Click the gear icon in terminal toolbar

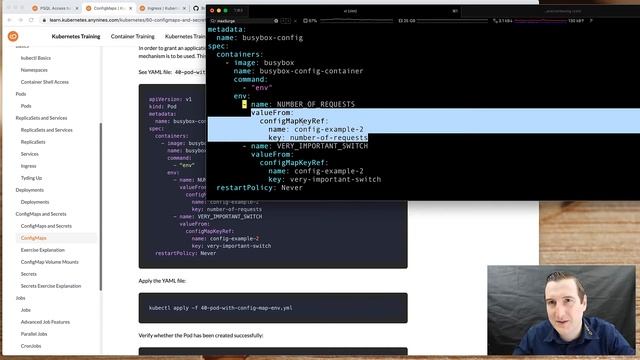(x=276, y=21)
